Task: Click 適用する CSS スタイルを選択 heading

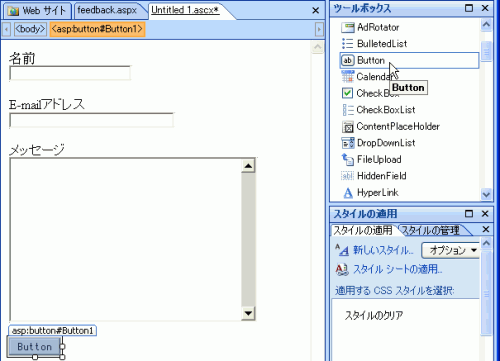Action: coord(394,291)
